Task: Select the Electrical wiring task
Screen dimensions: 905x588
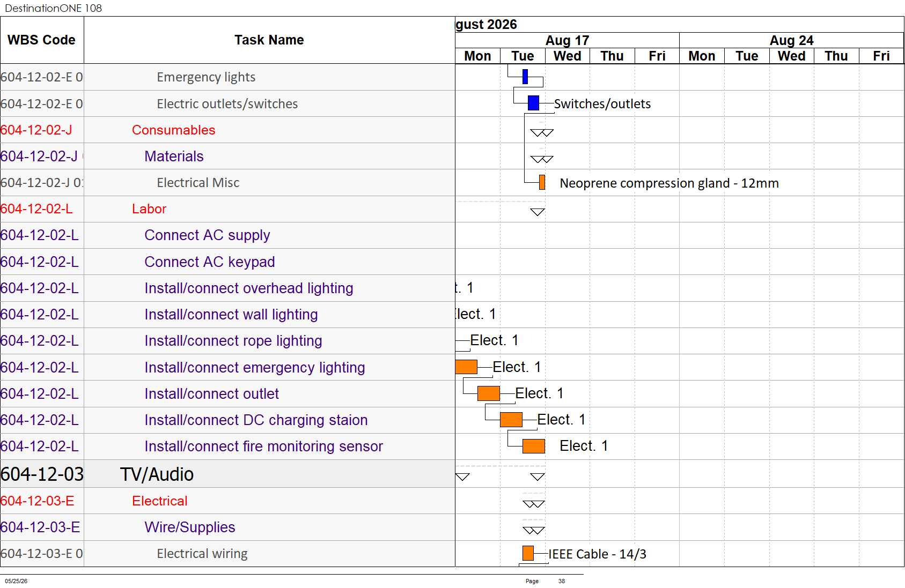Action: point(202,553)
